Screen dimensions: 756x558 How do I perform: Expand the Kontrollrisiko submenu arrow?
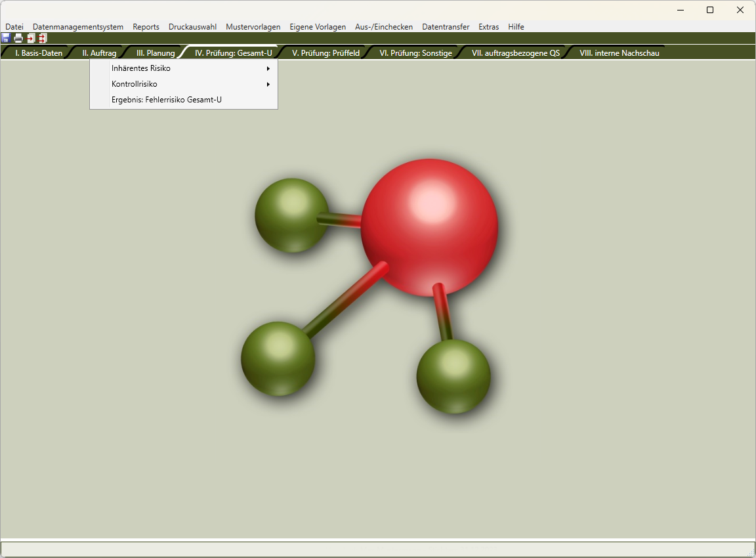pyautogui.click(x=268, y=84)
